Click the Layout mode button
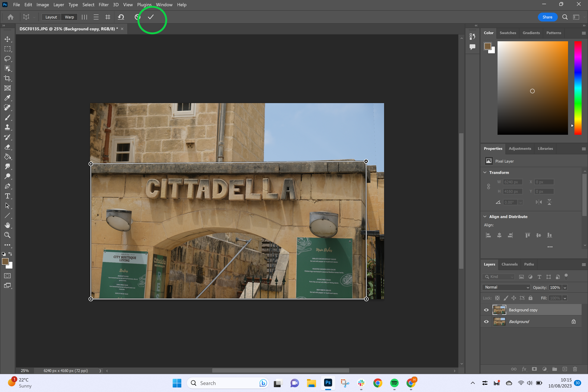 51,17
